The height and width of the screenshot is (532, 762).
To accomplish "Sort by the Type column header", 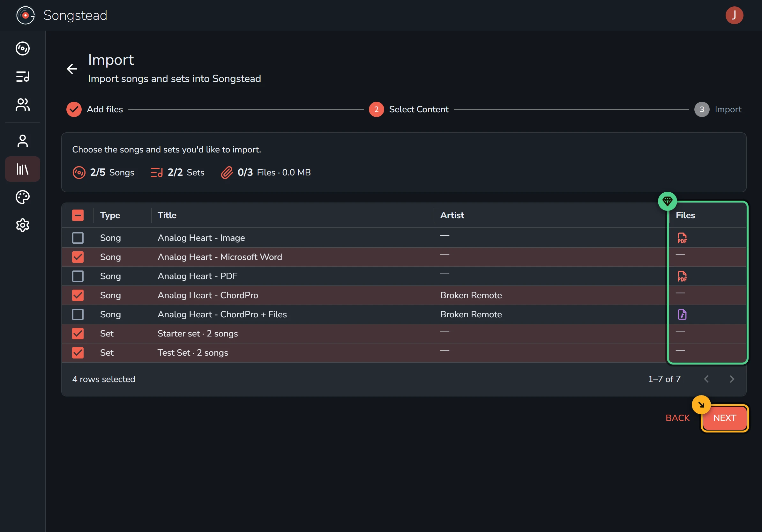I will click(110, 215).
